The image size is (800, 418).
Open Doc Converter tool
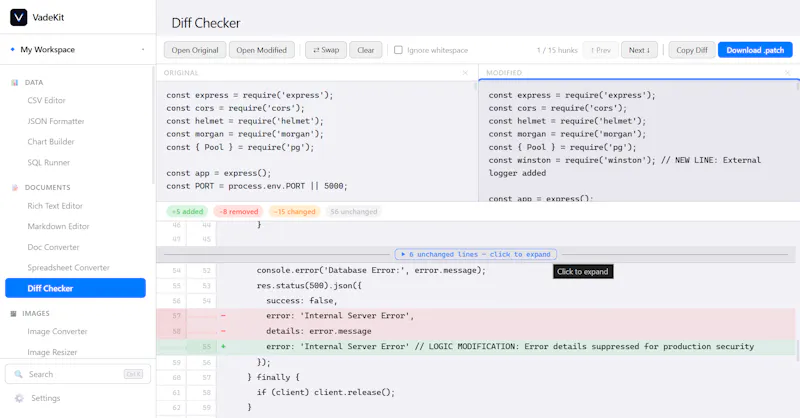point(54,248)
